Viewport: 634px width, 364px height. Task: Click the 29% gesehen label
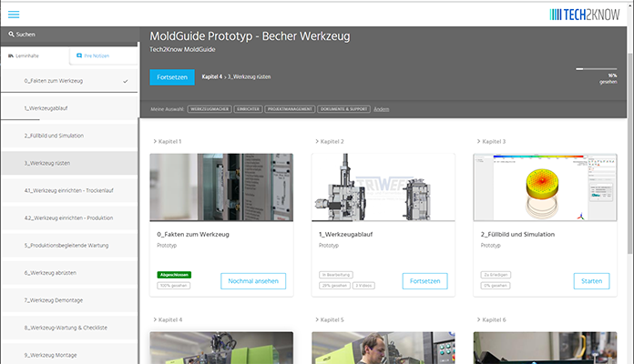click(x=335, y=286)
